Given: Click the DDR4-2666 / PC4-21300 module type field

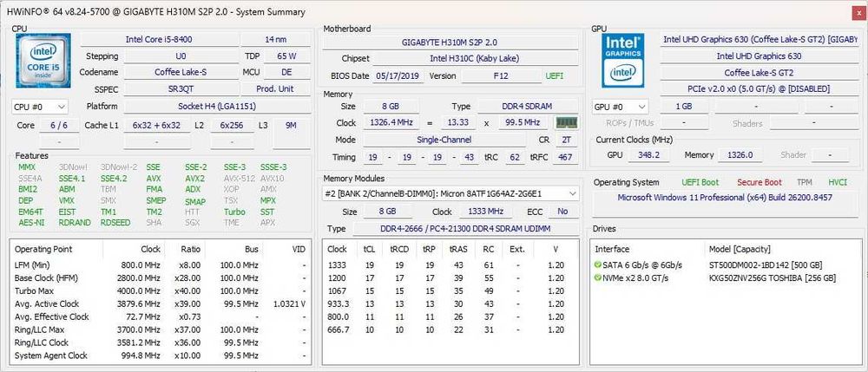Looking at the screenshot, I should [x=464, y=228].
